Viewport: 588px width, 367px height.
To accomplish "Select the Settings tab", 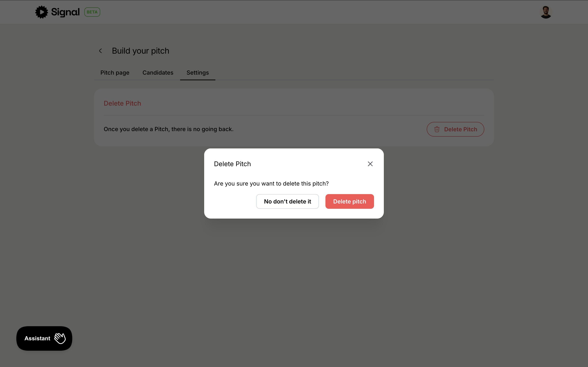I will [198, 73].
